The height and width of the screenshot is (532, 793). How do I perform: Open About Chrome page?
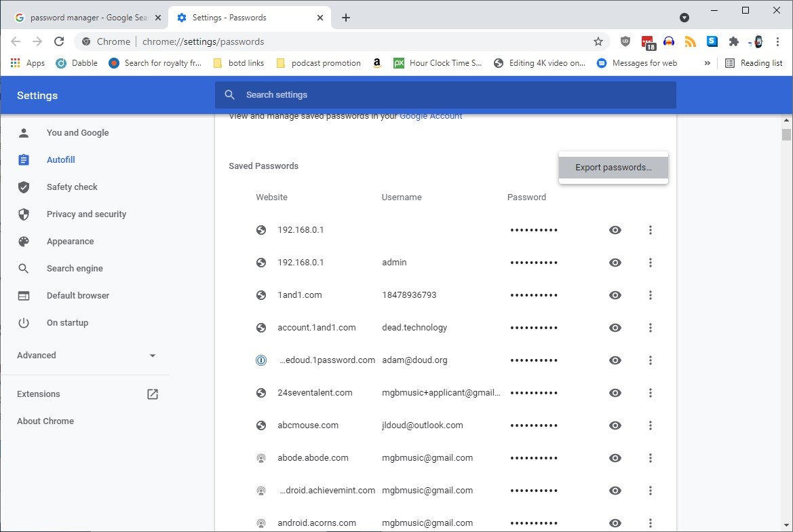click(45, 421)
